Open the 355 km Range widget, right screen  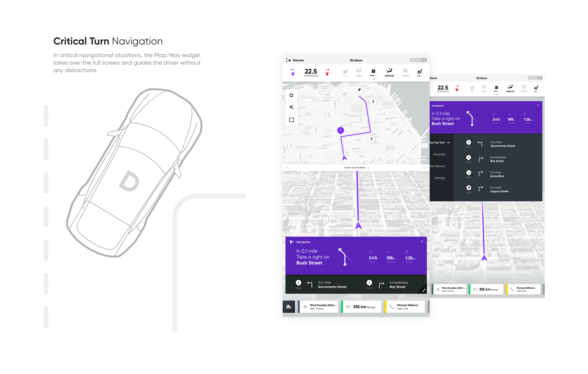pos(486,289)
